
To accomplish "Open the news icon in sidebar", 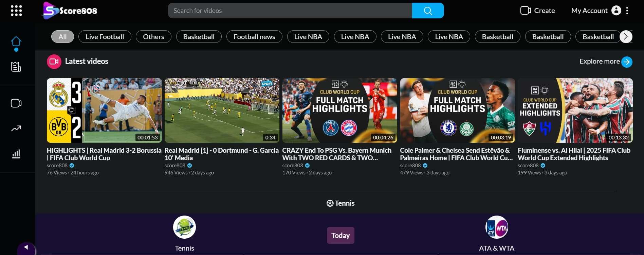I will [x=16, y=67].
